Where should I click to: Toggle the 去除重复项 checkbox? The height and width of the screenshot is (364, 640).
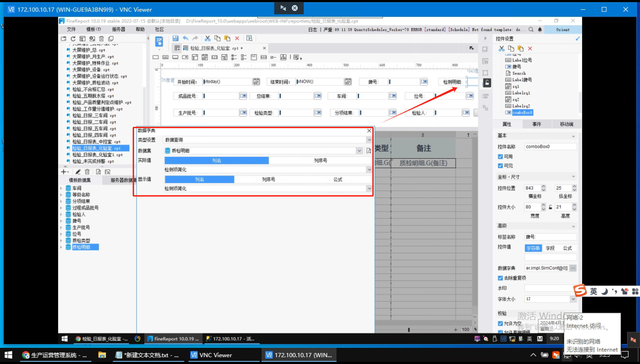(500, 278)
